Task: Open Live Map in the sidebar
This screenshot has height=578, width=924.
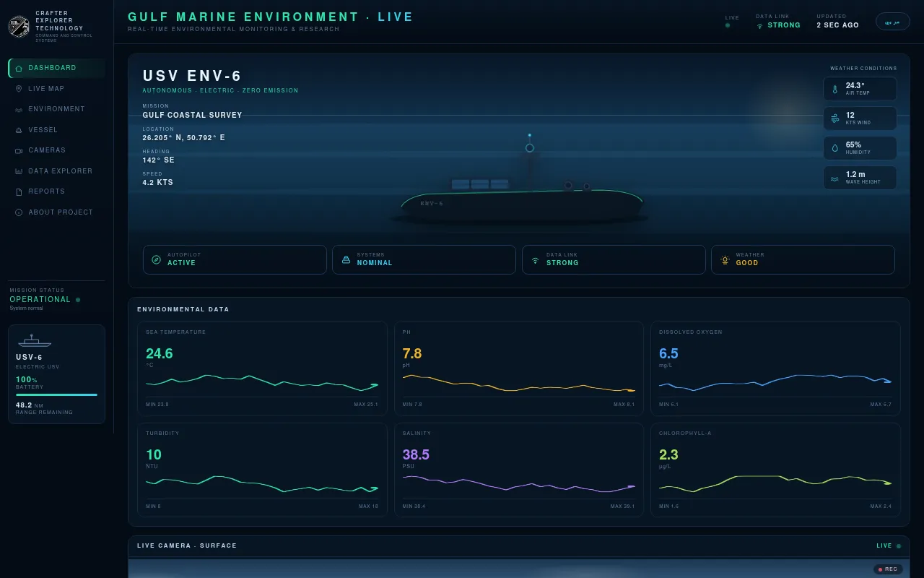Action: (56, 89)
